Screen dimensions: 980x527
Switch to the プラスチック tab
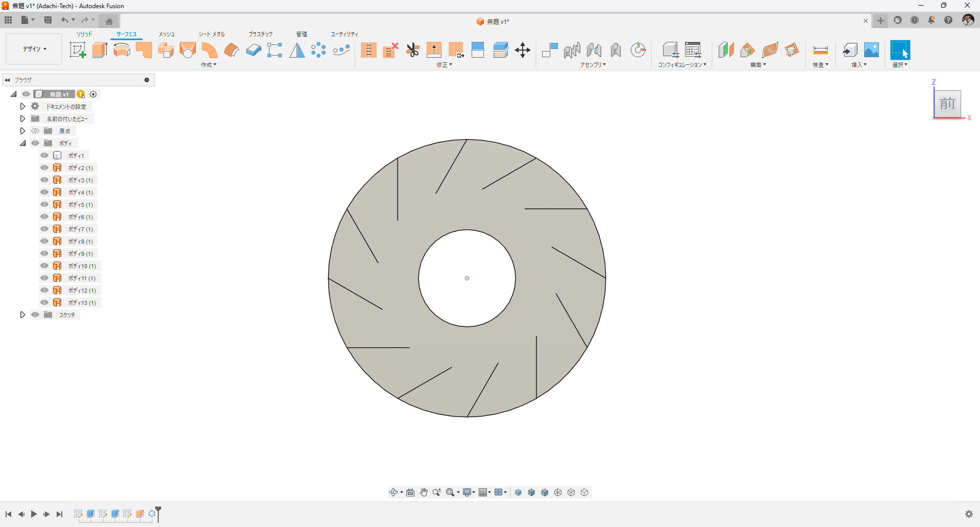[260, 34]
